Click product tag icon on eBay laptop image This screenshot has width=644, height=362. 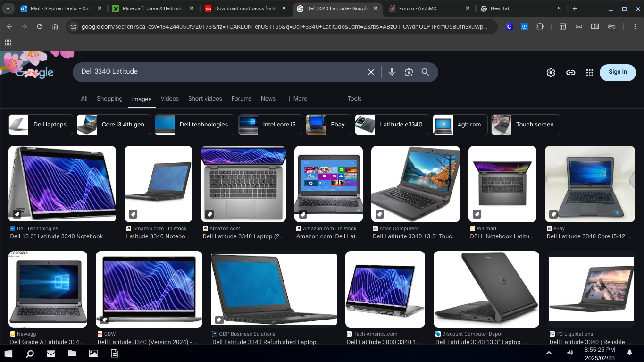click(x=553, y=214)
